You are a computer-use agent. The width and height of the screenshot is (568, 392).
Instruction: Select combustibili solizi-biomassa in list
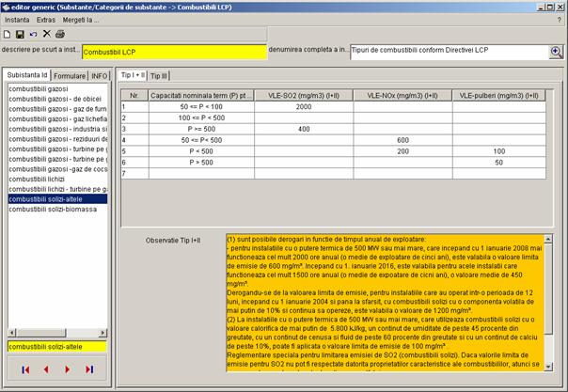point(46,209)
